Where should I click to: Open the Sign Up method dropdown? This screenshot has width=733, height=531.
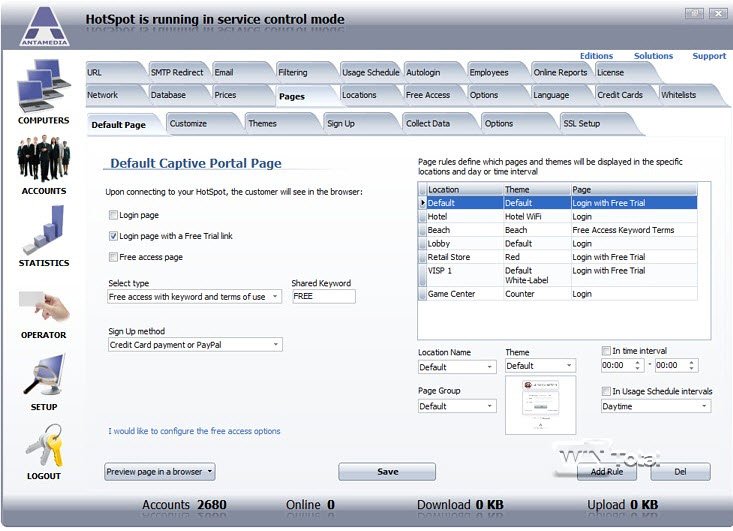point(195,345)
